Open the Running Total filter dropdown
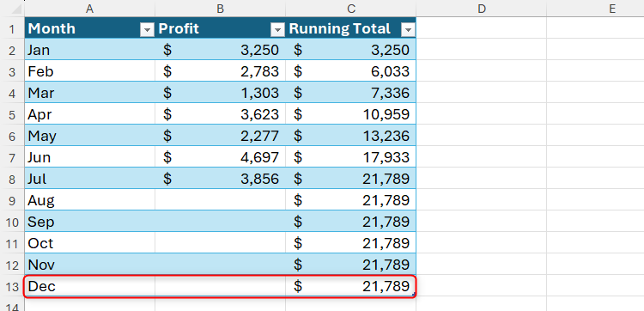 click(408, 29)
